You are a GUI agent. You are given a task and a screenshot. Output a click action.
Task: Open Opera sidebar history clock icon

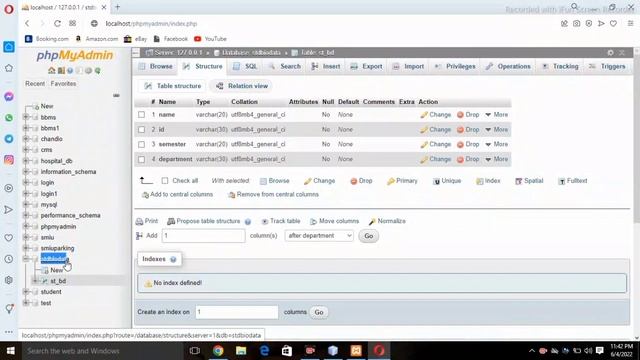[9, 259]
